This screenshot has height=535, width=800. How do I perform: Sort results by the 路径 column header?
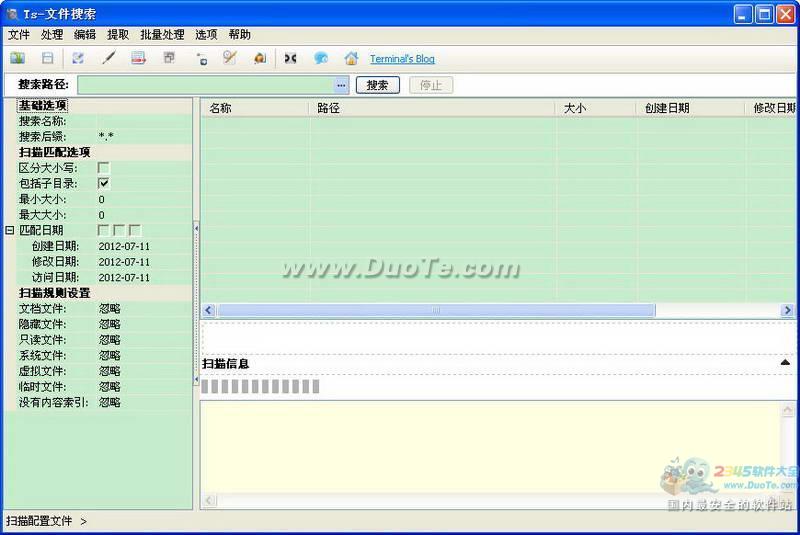click(432, 108)
